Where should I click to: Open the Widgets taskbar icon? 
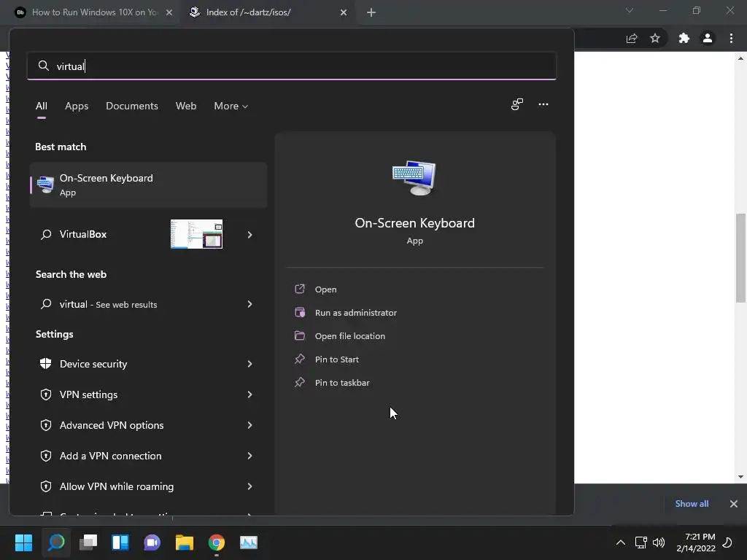click(120, 542)
